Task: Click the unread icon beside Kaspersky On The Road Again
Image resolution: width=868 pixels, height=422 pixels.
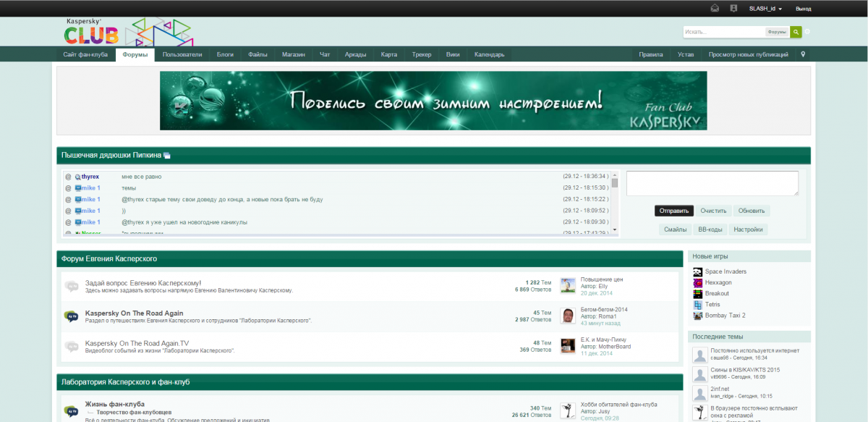Action: (x=71, y=316)
